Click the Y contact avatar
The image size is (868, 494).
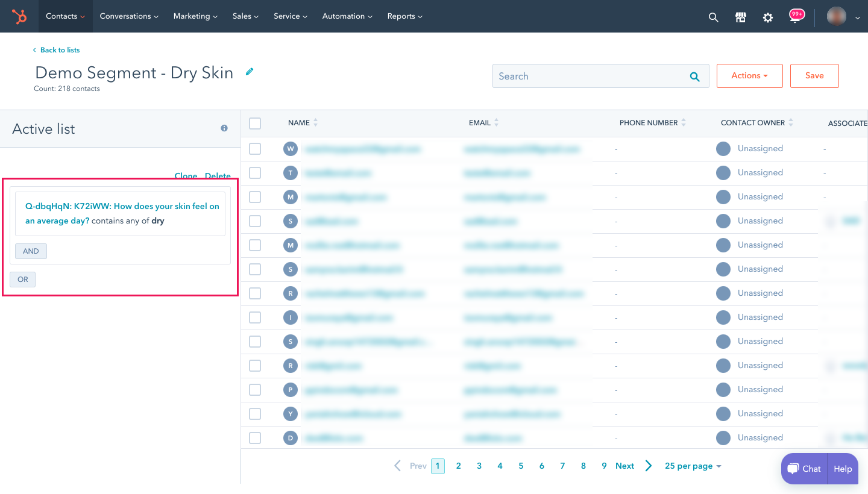tap(291, 414)
